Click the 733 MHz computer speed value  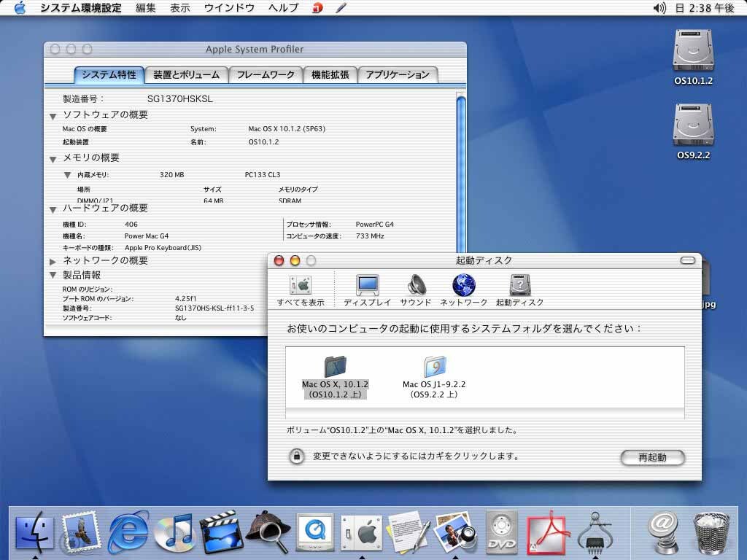[x=370, y=236]
